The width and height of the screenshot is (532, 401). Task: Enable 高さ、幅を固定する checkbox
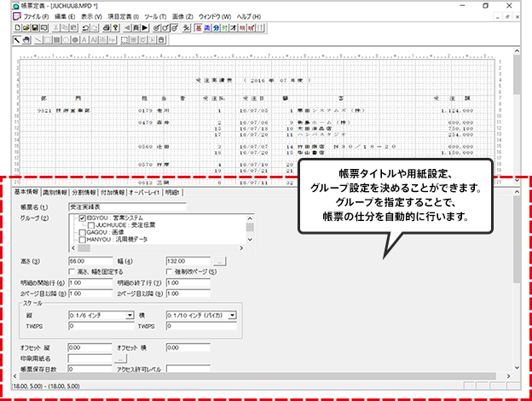[71, 270]
